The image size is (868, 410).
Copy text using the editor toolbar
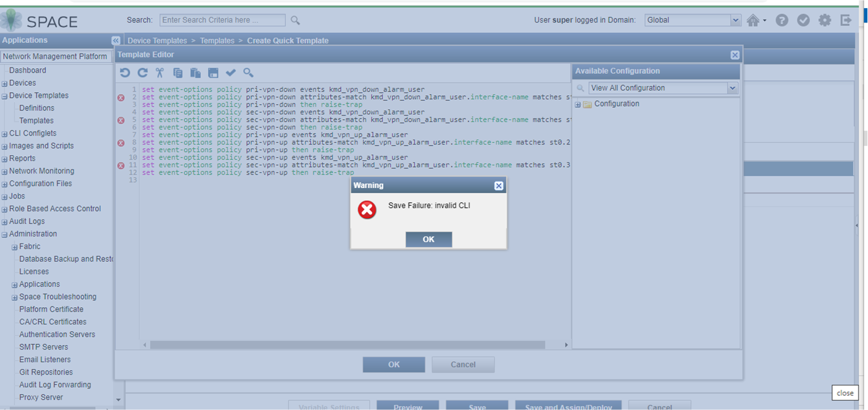click(x=178, y=73)
